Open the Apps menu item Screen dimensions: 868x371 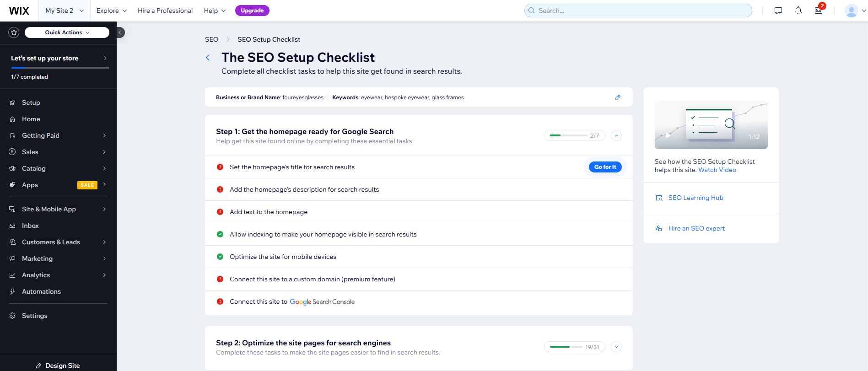point(58,185)
